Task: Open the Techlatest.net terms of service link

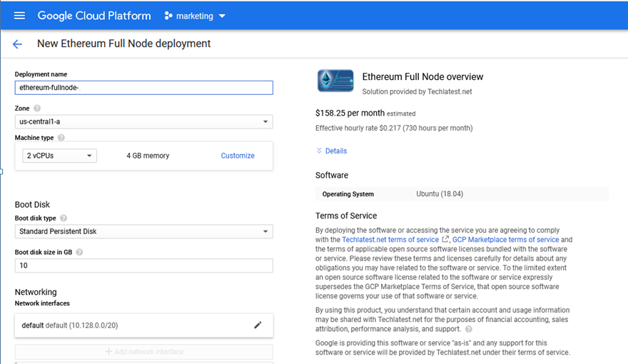Action: (x=390, y=240)
